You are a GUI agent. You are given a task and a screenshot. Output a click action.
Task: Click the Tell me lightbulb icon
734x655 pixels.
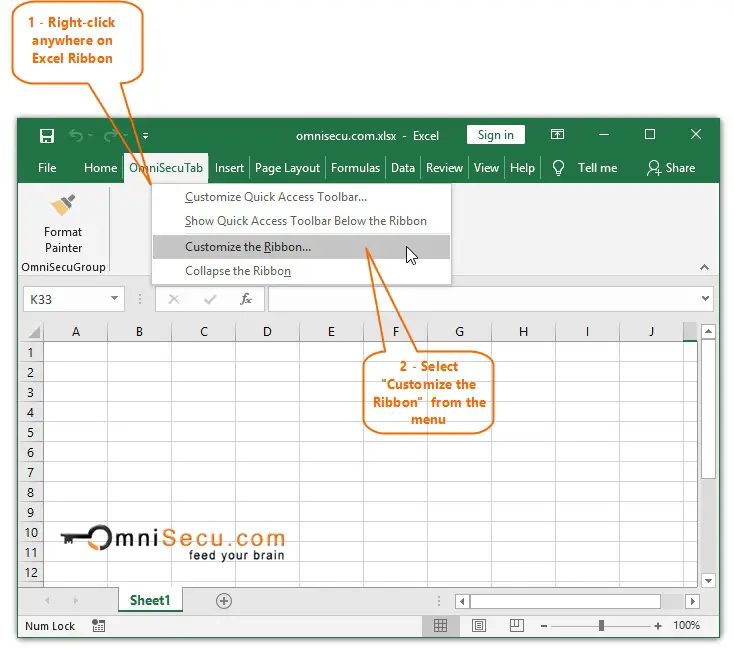click(558, 168)
